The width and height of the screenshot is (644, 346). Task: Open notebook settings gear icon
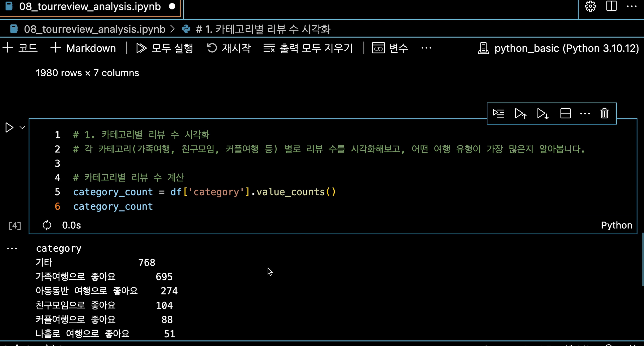590,6
